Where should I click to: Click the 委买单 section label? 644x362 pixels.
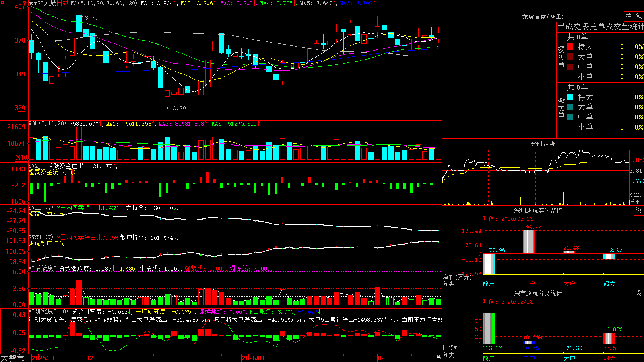pyautogui.click(x=561, y=58)
